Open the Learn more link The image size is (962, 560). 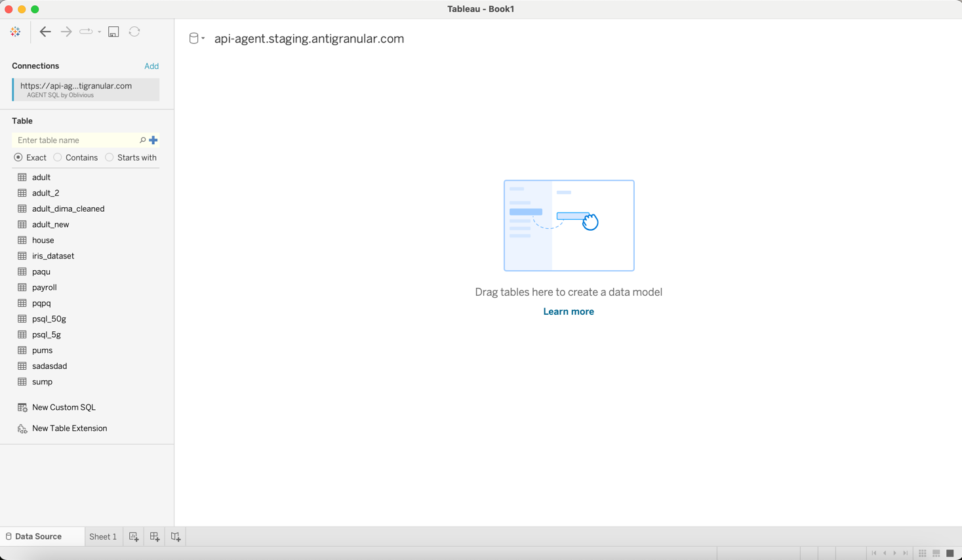pyautogui.click(x=569, y=311)
